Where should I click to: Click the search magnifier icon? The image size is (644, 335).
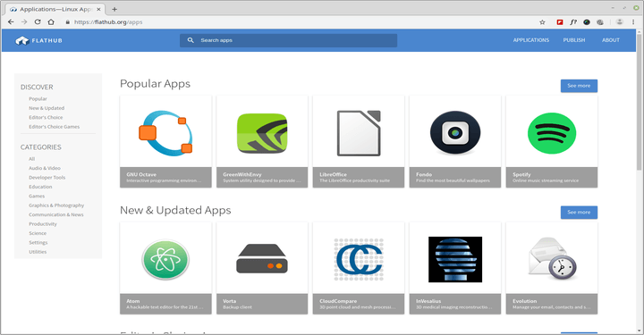(x=191, y=40)
